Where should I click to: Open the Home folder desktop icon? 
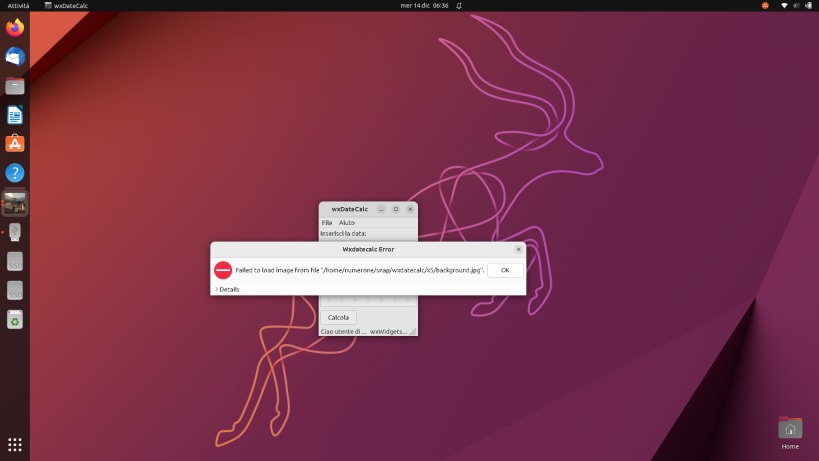tap(790, 433)
